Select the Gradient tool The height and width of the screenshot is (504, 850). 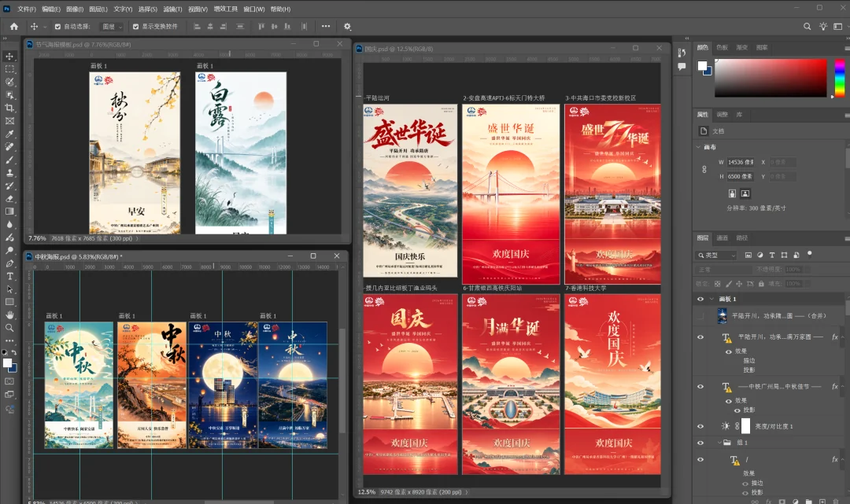coord(9,212)
